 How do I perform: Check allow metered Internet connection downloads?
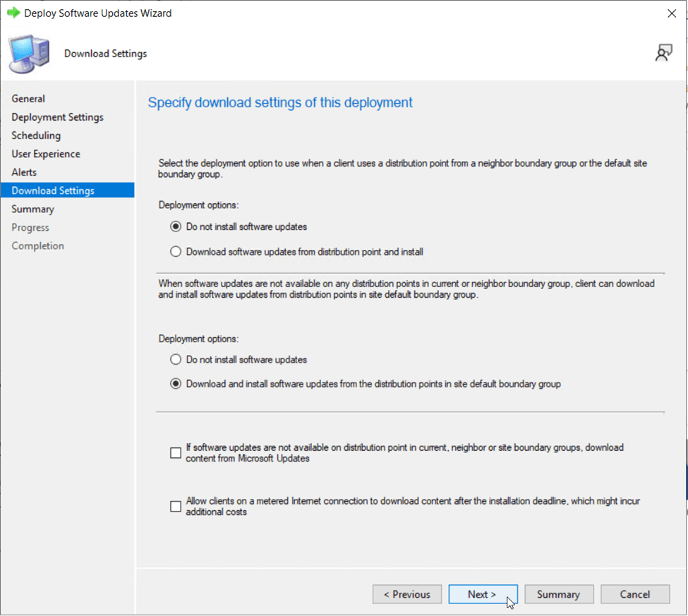point(176,507)
